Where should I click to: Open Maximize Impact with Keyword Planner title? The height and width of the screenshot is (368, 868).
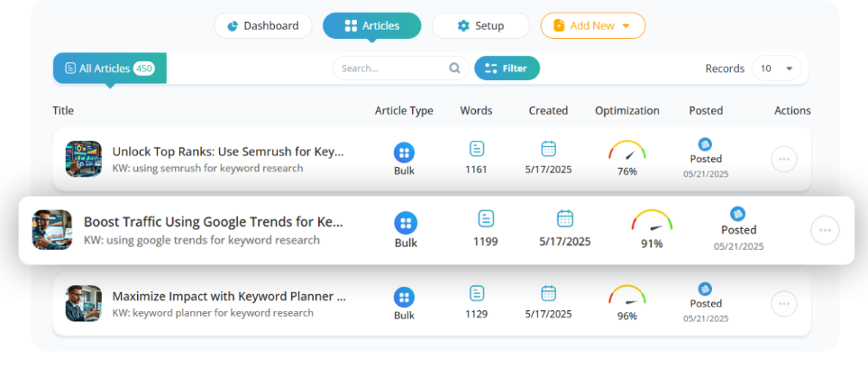[229, 297]
